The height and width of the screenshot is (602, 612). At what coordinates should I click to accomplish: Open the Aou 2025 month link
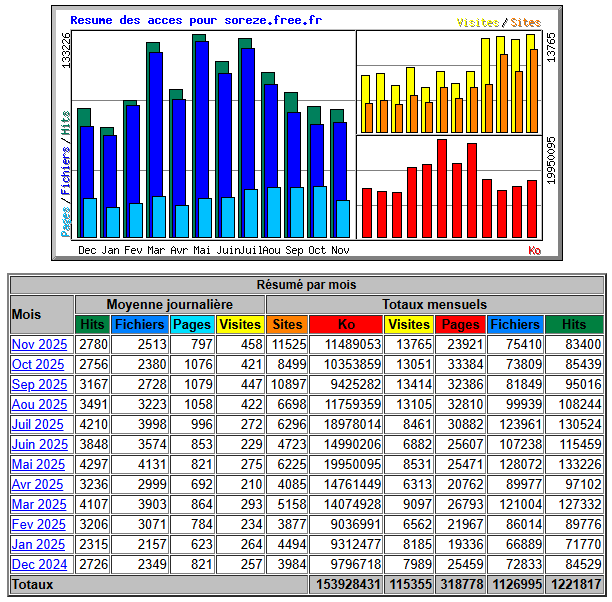point(38,405)
